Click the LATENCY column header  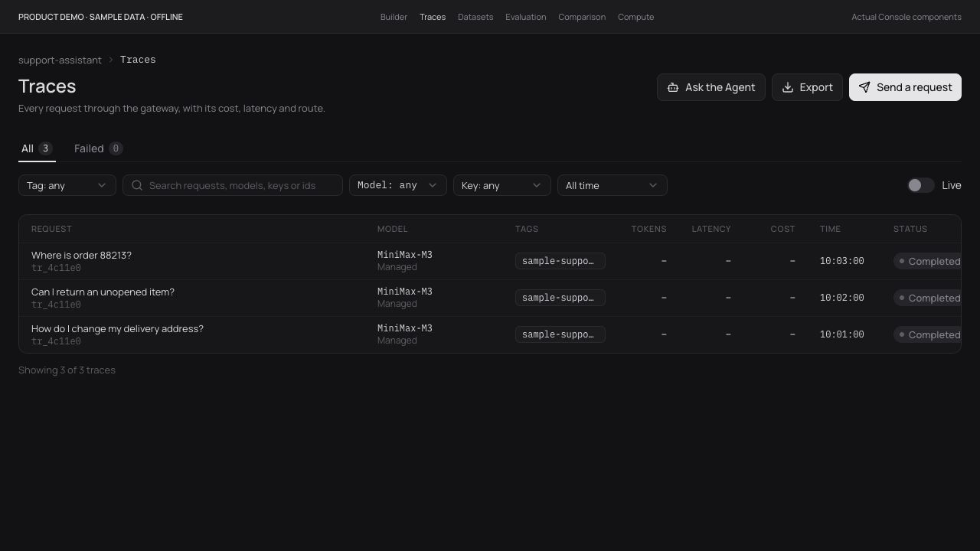pyautogui.click(x=711, y=229)
